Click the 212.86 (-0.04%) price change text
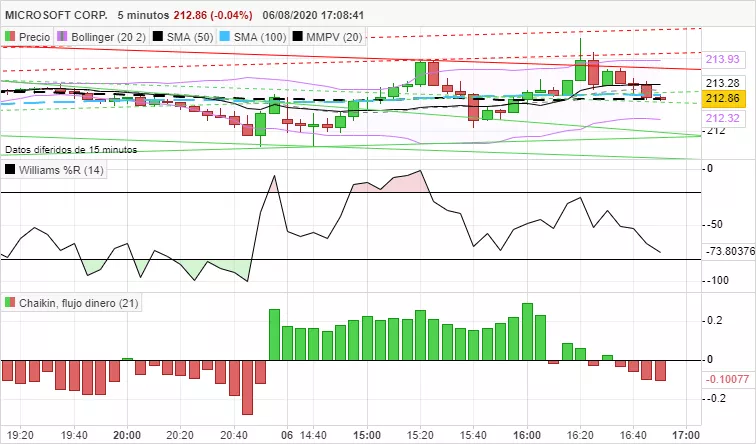The width and height of the screenshot is (756, 444). 213,15
